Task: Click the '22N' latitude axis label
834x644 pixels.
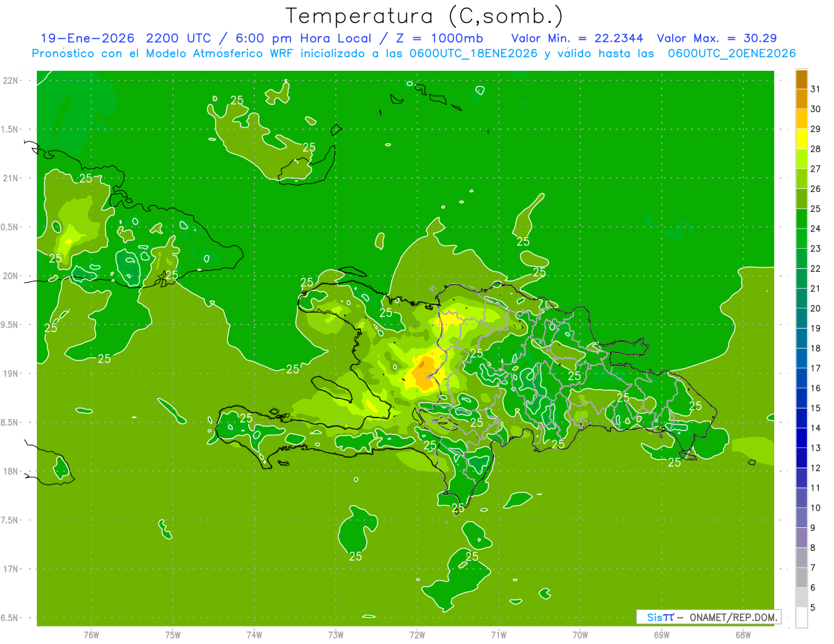Action: (x=10, y=81)
